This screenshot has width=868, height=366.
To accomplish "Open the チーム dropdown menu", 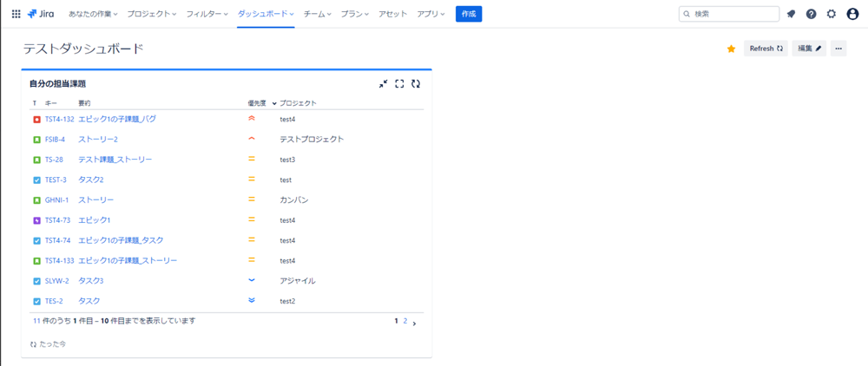I will click(x=317, y=14).
